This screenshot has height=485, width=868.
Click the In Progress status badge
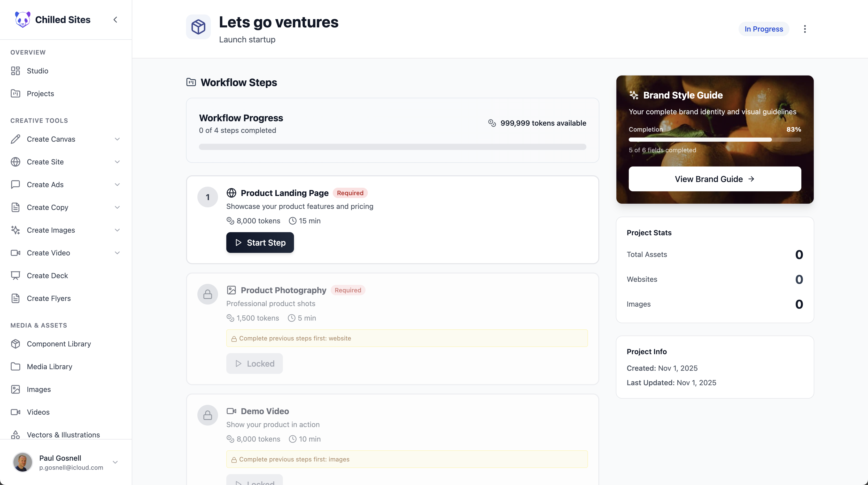(x=764, y=29)
